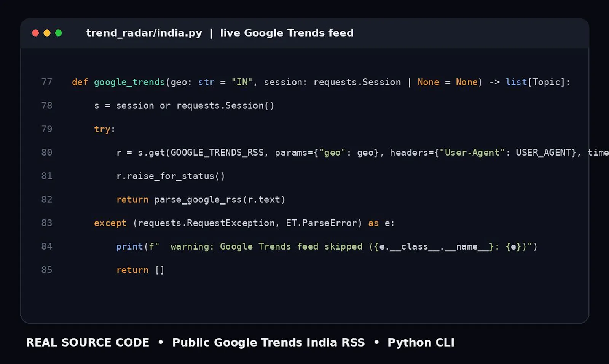The image size is (609, 364).
Task: Click the title 'trend_radar/india.py'
Action: 144,33
